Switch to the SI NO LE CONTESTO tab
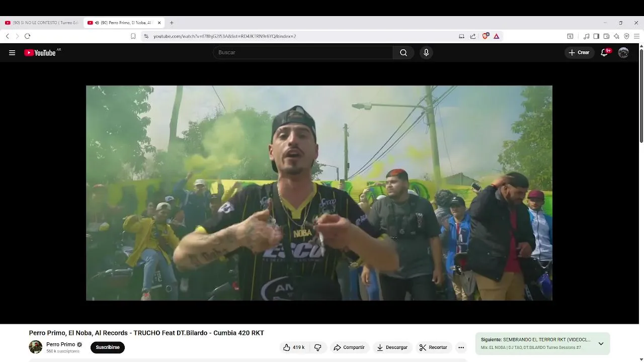 (x=42, y=23)
